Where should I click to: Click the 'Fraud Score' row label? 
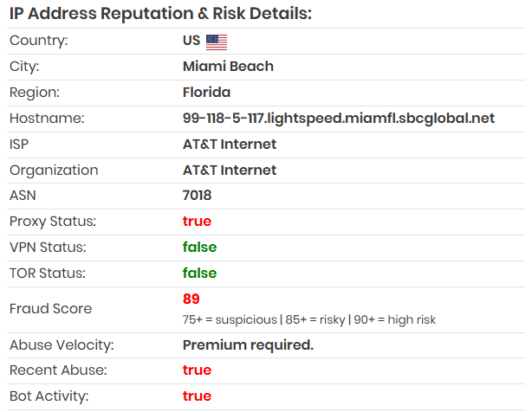50,309
